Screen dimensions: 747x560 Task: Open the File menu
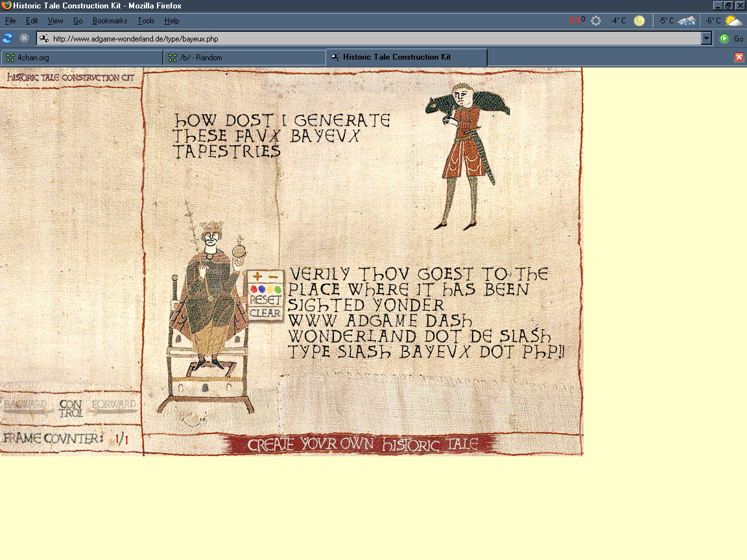10,21
